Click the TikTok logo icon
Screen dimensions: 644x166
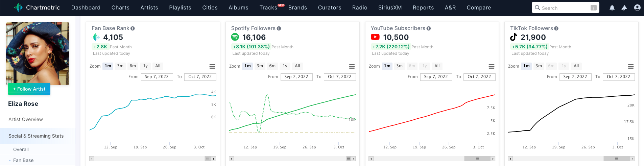point(514,37)
